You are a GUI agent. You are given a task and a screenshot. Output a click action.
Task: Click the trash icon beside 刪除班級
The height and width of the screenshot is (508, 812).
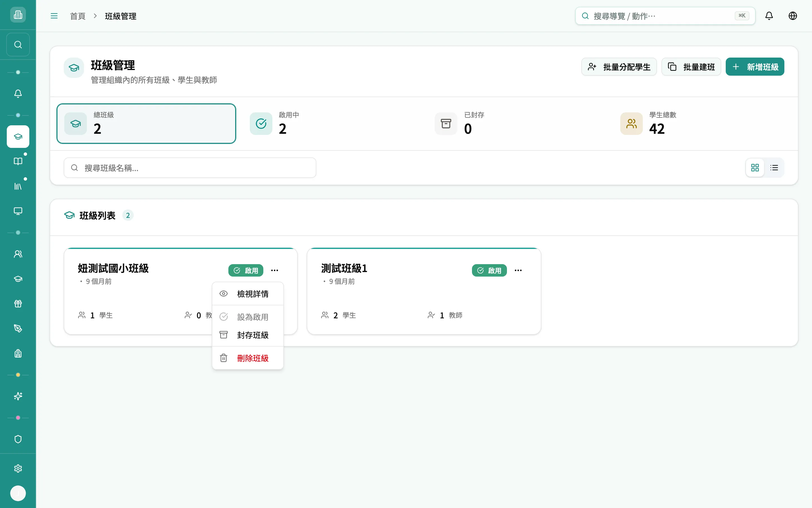[224, 358]
